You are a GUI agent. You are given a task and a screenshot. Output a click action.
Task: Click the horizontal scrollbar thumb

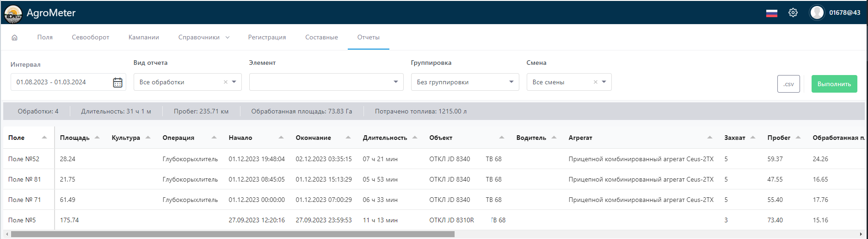pos(233,234)
